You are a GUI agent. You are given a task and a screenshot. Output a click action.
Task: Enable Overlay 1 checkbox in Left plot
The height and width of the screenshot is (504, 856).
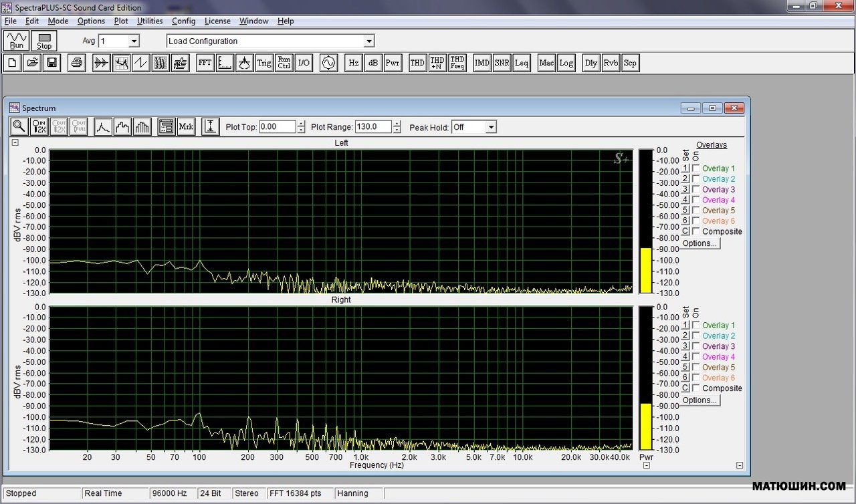click(x=696, y=168)
